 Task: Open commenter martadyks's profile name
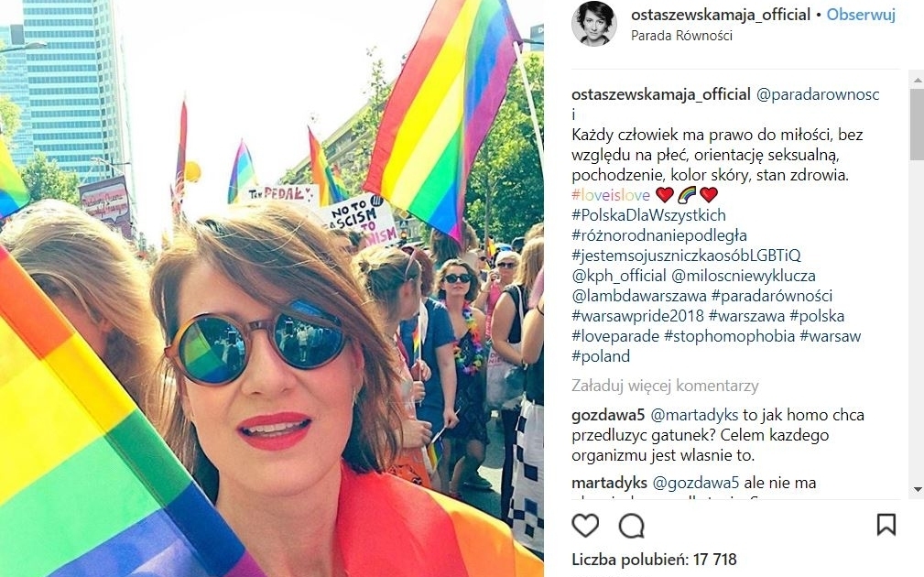coord(609,484)
